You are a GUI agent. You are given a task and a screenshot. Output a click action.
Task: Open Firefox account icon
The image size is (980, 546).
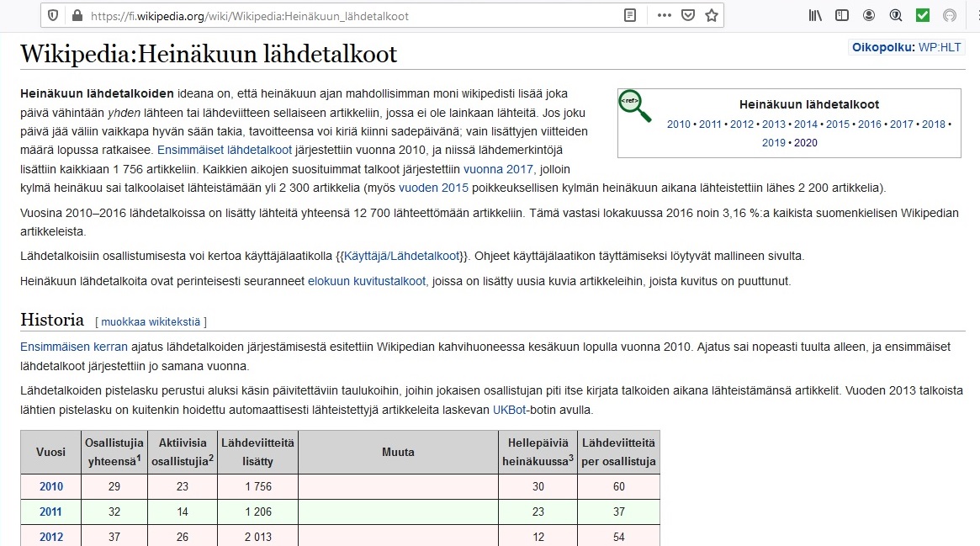(869, 16)
